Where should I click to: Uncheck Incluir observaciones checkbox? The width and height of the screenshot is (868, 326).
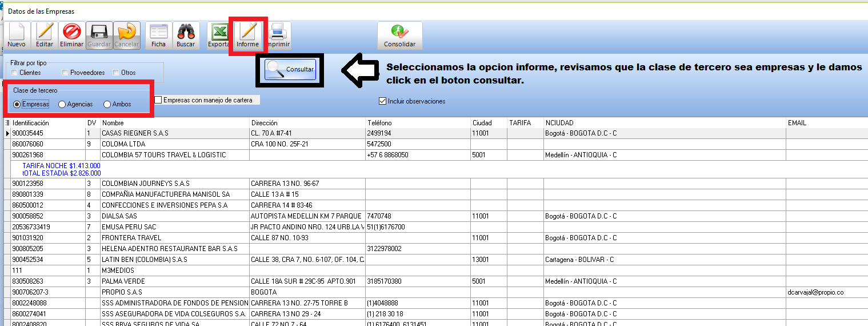[x=382, y=101]
